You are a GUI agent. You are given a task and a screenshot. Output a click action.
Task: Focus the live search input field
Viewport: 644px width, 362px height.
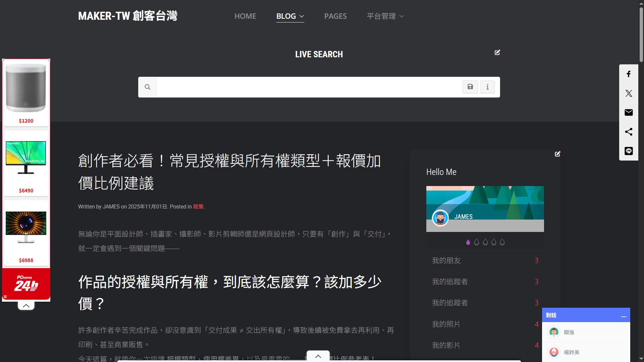(x=309, y=87)
